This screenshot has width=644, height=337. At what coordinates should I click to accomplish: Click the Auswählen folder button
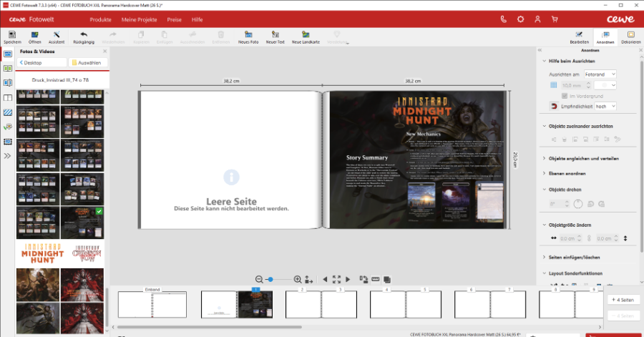pos(88,63)
